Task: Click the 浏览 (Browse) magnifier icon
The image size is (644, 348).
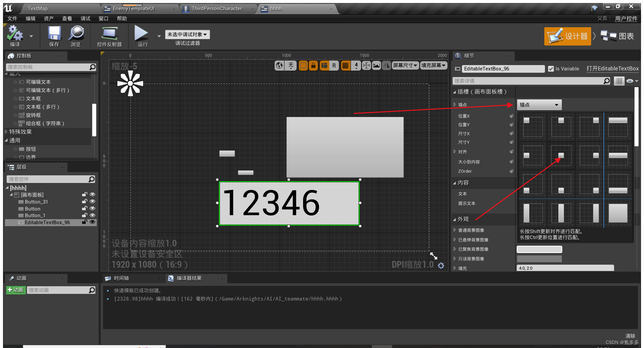Action: pyautogui.click(x=76, y=33)
